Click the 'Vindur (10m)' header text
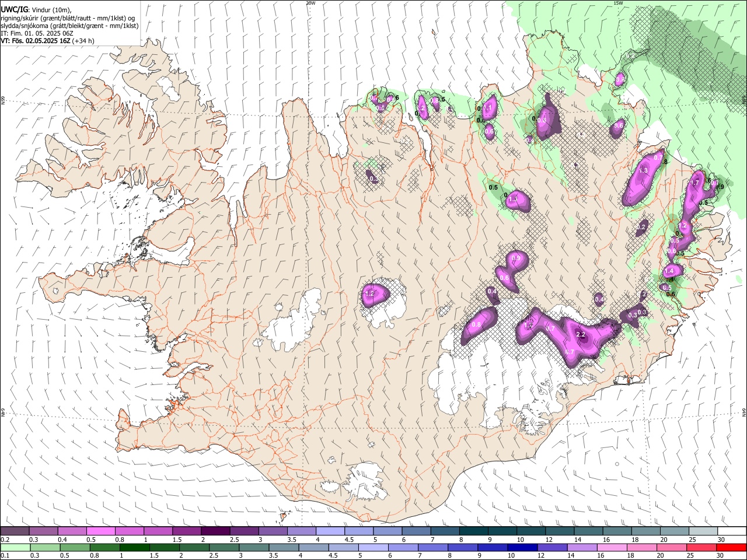747x560 pixels. coord(51,10)
